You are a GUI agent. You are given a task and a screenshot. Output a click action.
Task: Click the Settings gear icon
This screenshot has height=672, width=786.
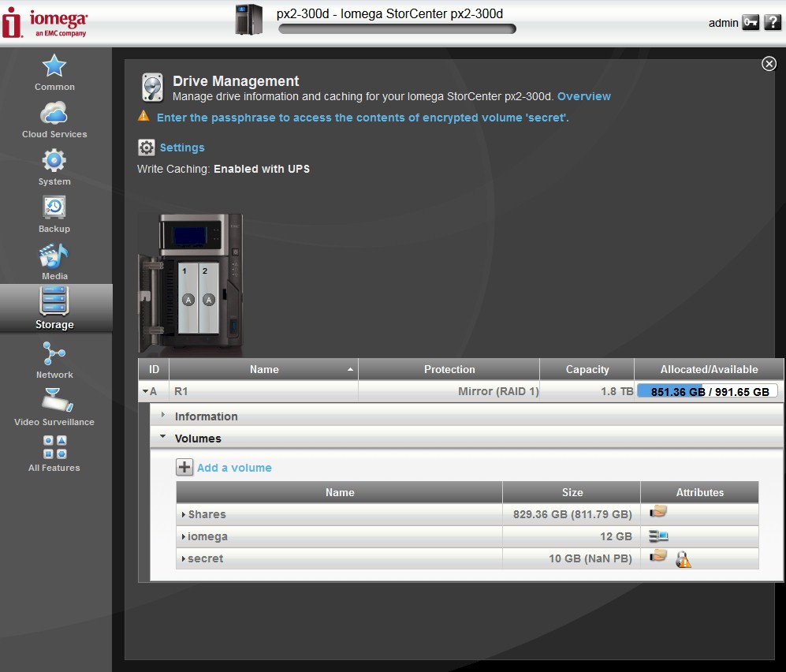(x=147, y=147)
